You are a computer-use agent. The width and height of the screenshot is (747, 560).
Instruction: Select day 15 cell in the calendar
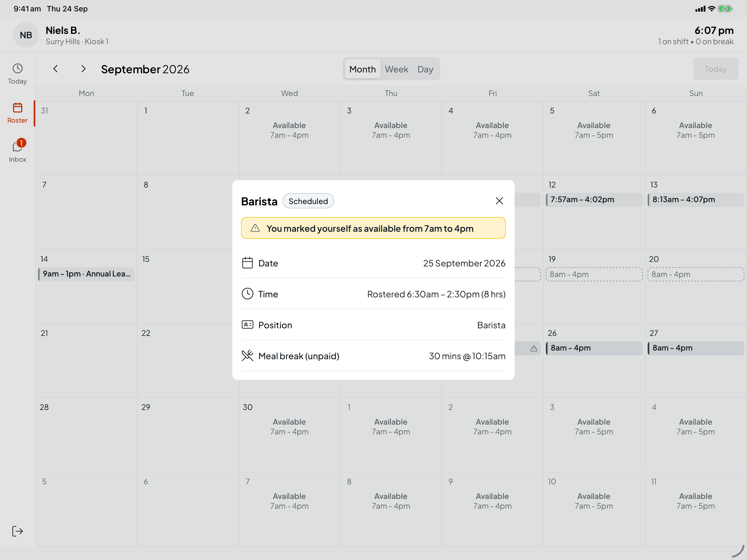[x=188, y=287]
